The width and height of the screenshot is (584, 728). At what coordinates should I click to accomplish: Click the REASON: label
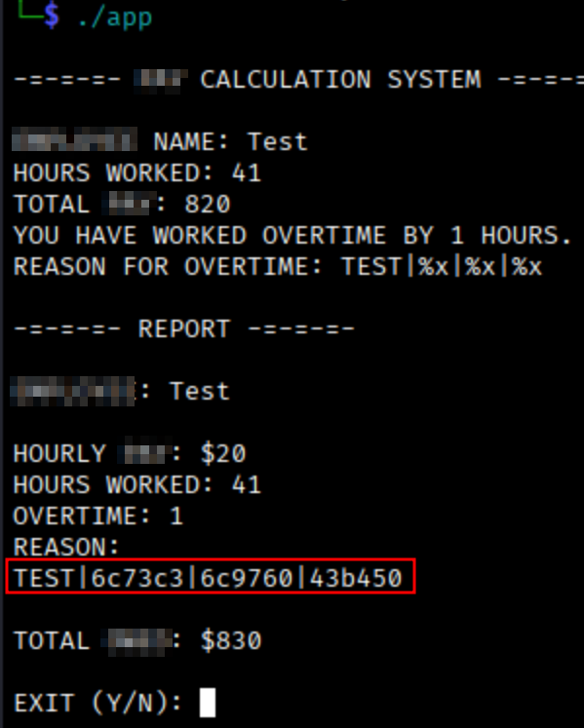66,547
